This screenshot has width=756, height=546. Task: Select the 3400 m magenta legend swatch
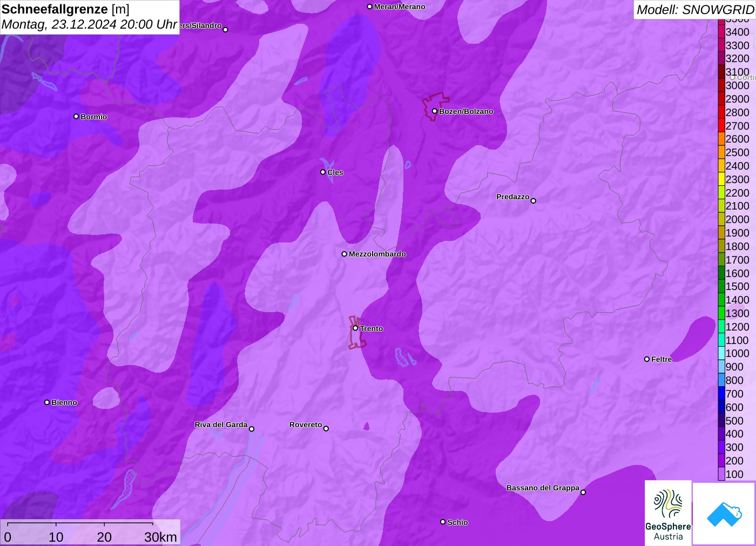tap(721, 32)
